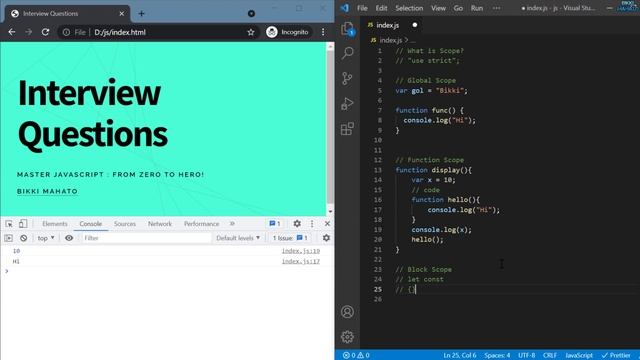Open console settings gear
This screenshot has width=640, height=360.
coord(326,238)
